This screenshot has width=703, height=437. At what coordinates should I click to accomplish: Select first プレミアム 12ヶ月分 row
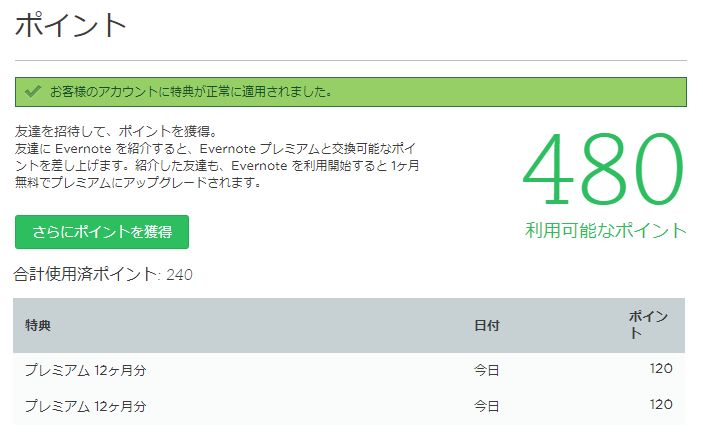86,371
